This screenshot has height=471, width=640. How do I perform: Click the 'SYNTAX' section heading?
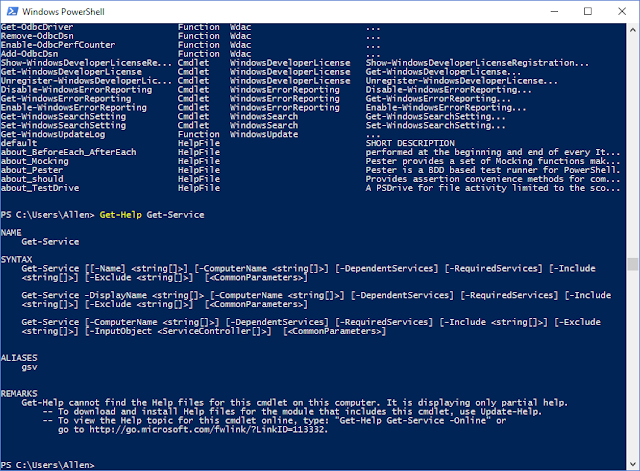(16, 260)
